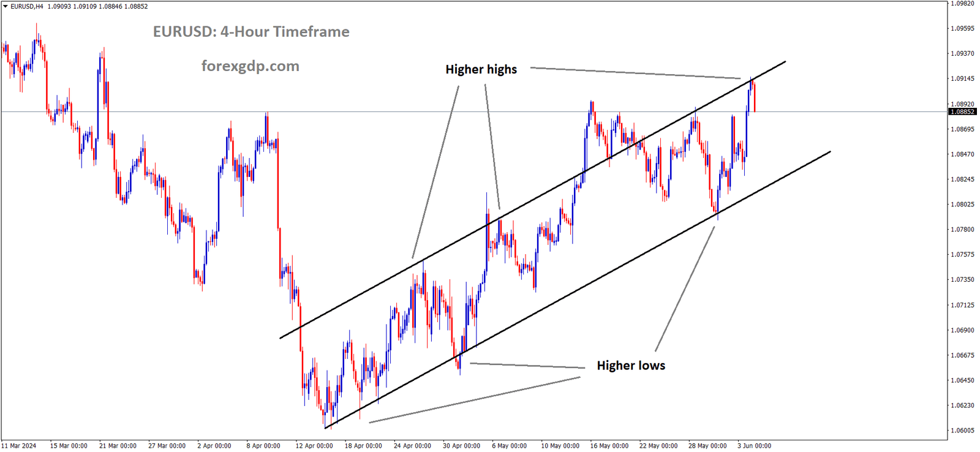Click the '30 Apr 00:00' date label
The image size is (980, 452).
[x=461, y=446]
